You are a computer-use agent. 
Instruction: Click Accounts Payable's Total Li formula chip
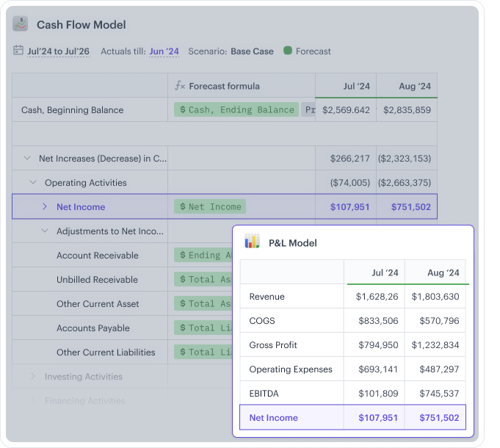203,328
